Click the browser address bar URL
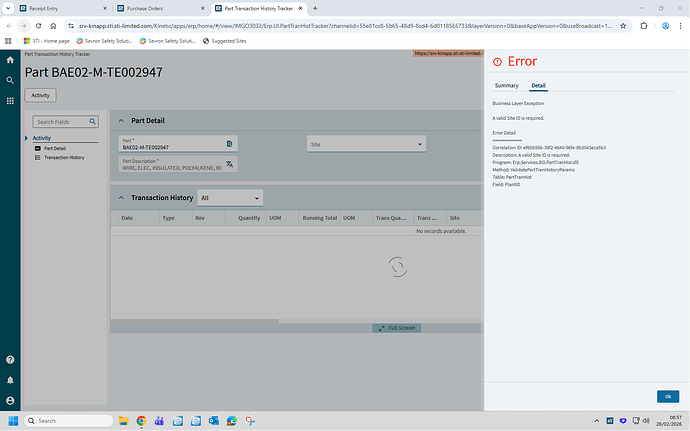690x431 pixels. pos(345,26)
